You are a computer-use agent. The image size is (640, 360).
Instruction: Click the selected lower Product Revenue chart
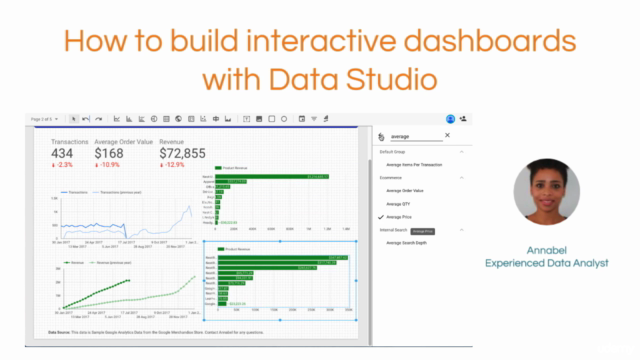click(280, 281)
